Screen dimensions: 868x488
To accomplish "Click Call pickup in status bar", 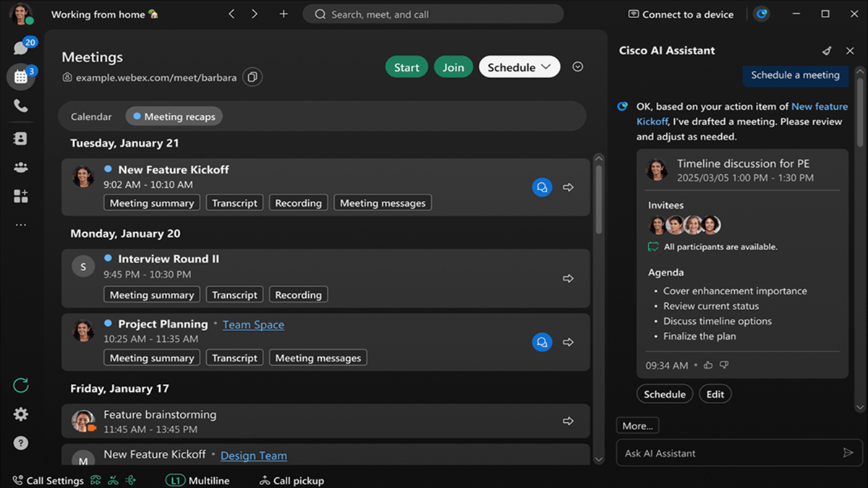I will 292,480.
